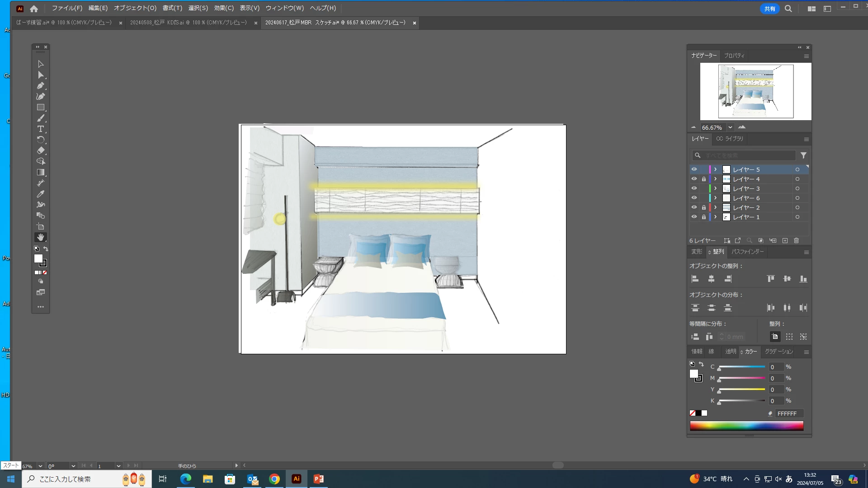Select the Type tool

41,129
